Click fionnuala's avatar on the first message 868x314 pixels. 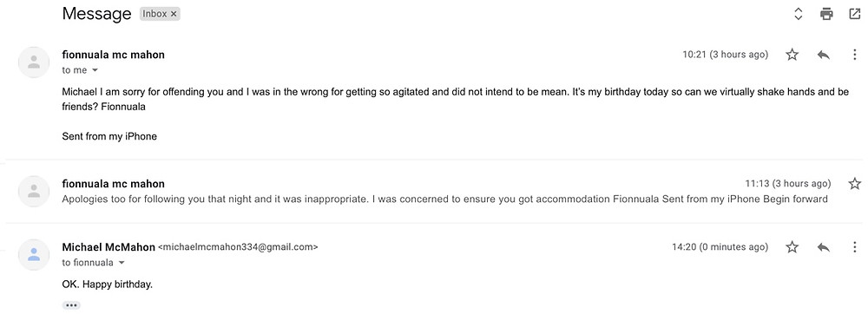click(34, 62)
